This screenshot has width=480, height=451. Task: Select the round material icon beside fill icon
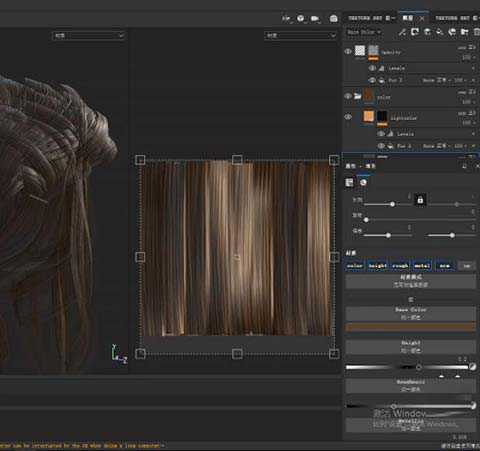tap(363, 182)
